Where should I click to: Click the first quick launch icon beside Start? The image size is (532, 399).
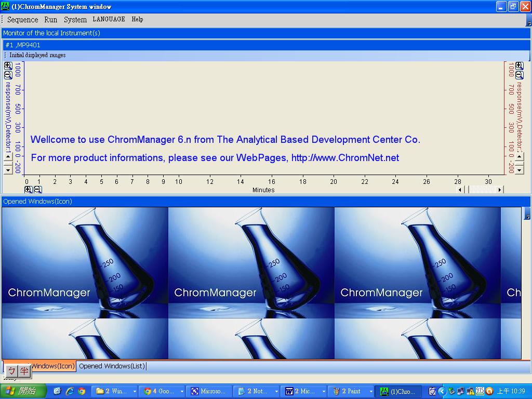point(57,391)
